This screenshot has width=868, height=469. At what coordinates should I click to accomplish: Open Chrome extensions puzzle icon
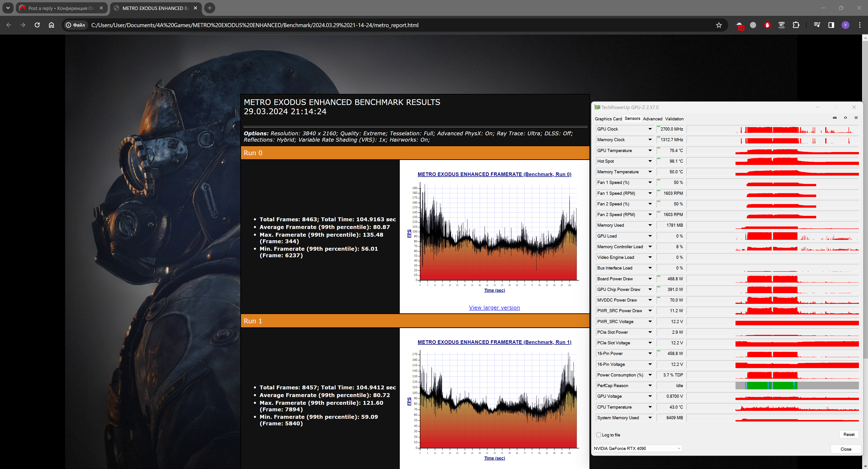tap(796, 25)
